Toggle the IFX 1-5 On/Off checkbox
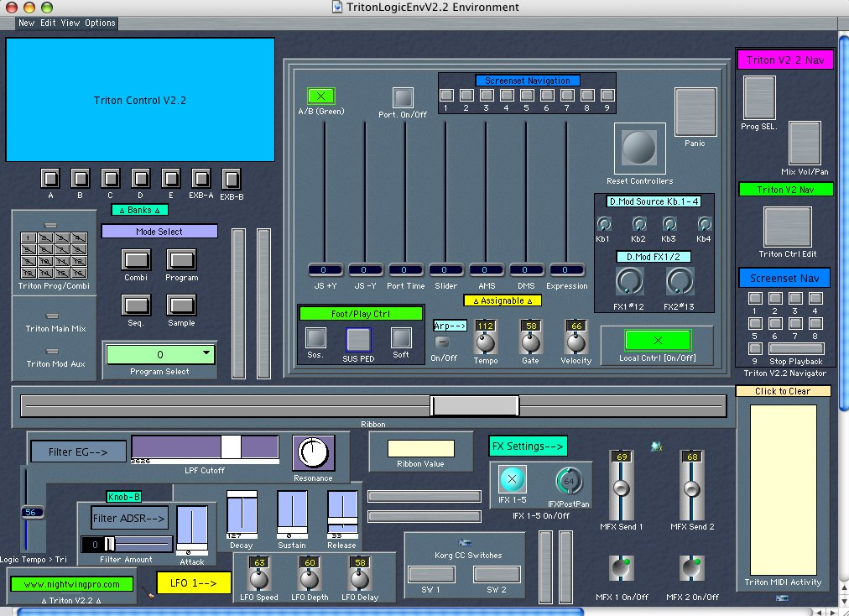The width and height of the screenshot is (849, 616). (513, 479)
